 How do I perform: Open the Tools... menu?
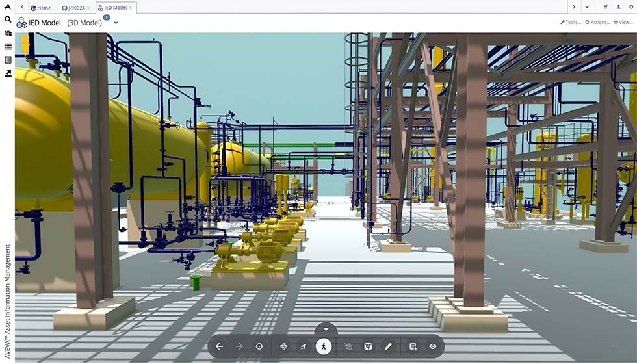click(x=570, y=22)
